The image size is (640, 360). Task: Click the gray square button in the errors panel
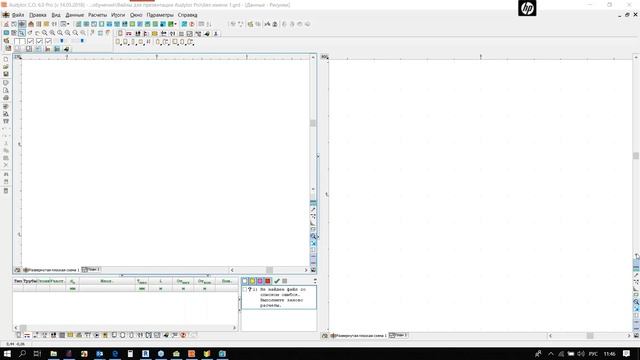[284, 281]
